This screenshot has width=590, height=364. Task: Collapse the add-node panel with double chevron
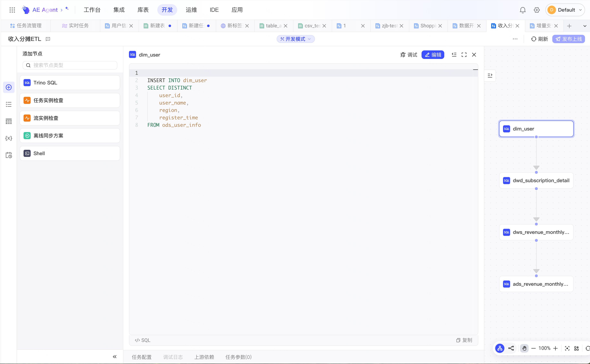(115, 357)
